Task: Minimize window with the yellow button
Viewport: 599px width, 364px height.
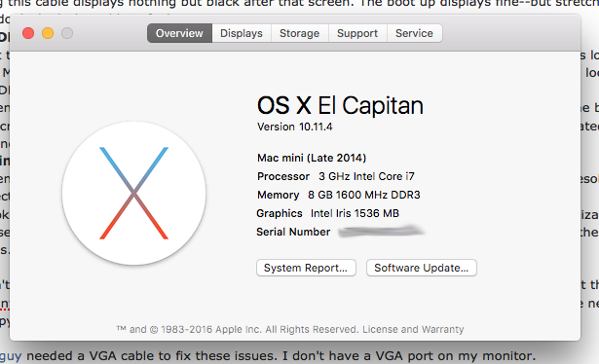Action: [48, 33]
